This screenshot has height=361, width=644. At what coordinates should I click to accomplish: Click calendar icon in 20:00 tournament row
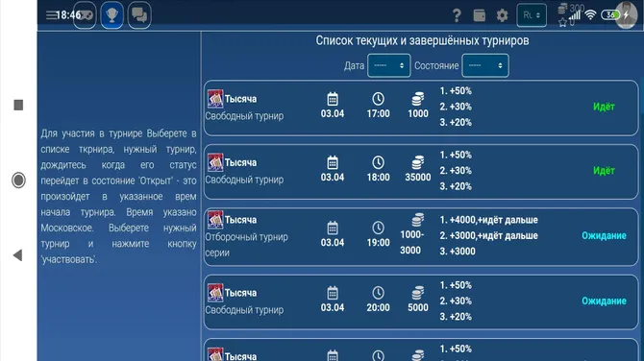(x=333, y=293)
